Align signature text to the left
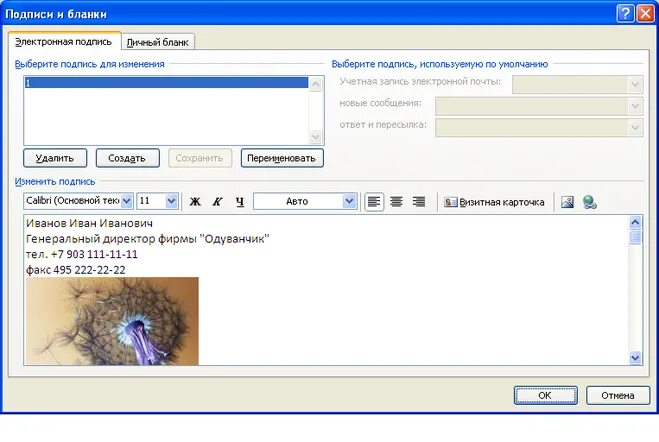The height and width of the screenshot is (442, 659). (x=374, y=202)
